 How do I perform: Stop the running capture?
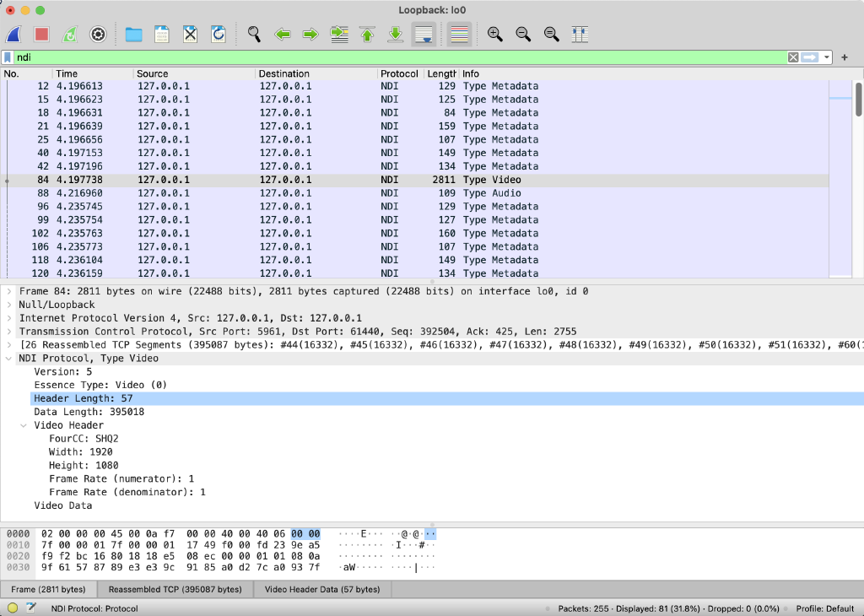(40, 34)
